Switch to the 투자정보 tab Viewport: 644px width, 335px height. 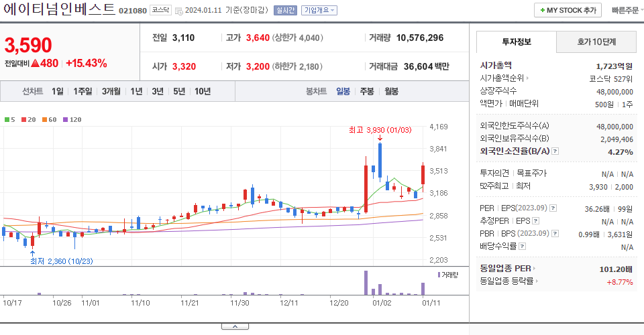click(x=517, y=42)
